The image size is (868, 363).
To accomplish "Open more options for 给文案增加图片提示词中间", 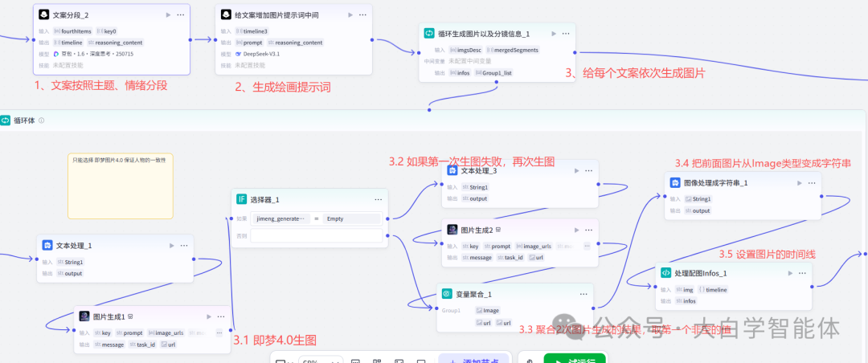I will click(362, 15).
